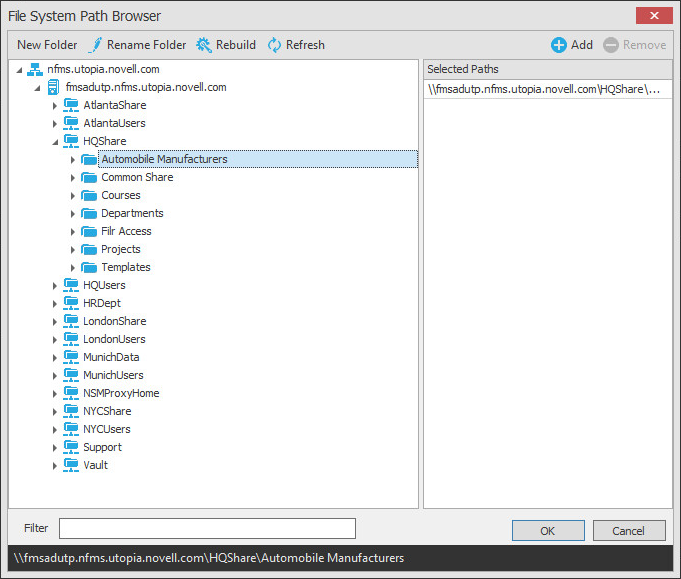Viewport: 681px width, 579px height.
Task: Click the Add label in toolbar
Action: [582, 45]
